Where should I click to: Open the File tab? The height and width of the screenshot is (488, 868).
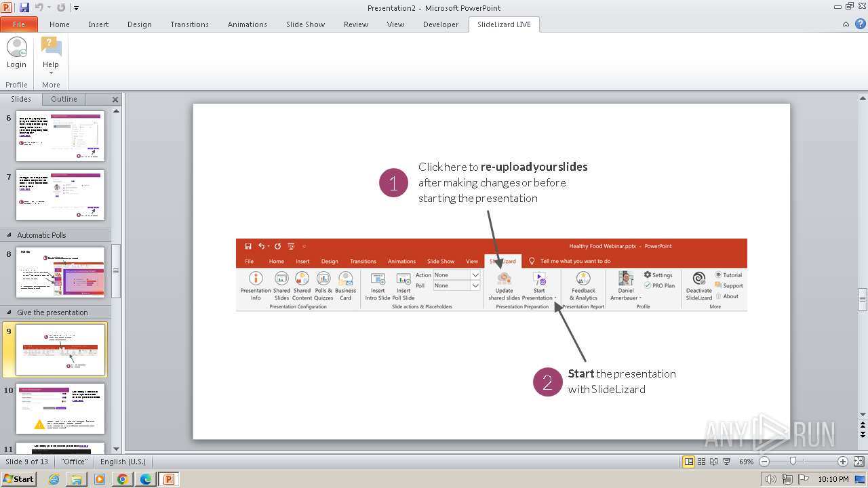19,24
